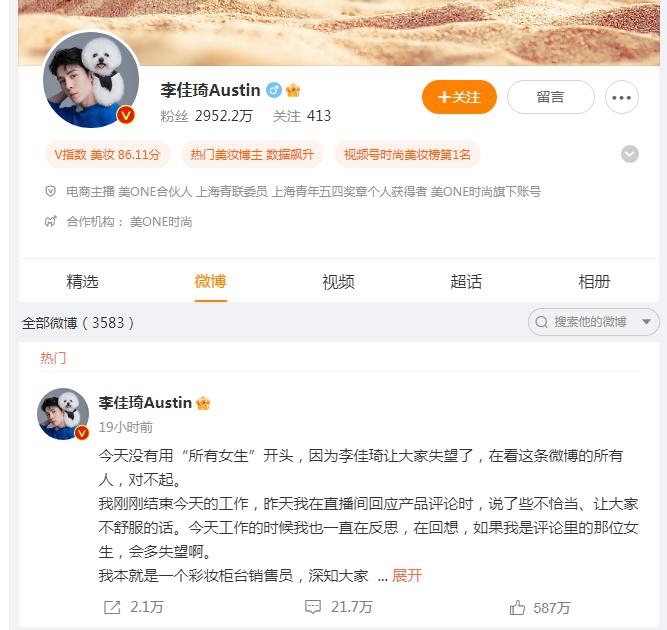Click the magnifier icon in search box
This screenshot has width=667, height=630.
pos(542,322)
